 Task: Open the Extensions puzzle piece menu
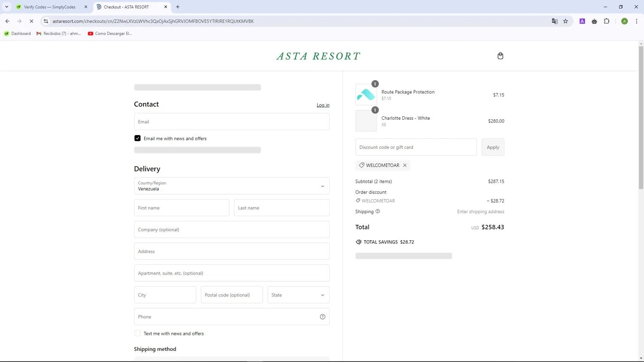[x=607, y=21]
